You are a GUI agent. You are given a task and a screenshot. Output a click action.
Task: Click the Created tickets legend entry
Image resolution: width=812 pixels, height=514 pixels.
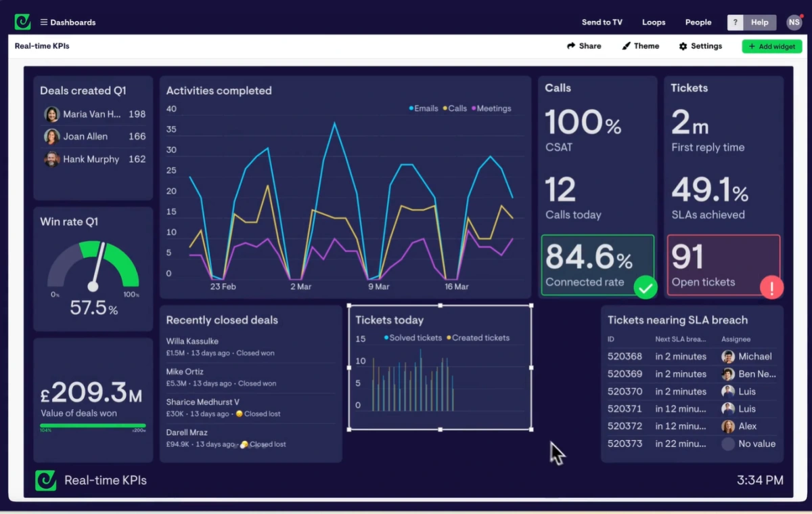(478, 338)
